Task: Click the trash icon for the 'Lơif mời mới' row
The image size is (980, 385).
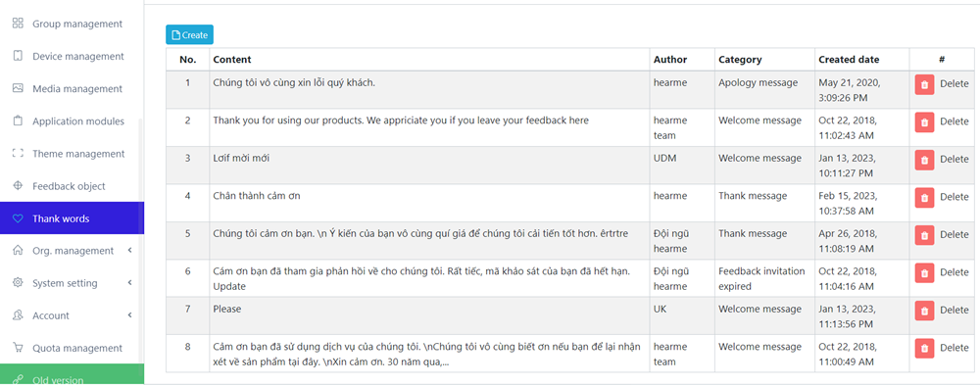Action: [x=924, y=160]
